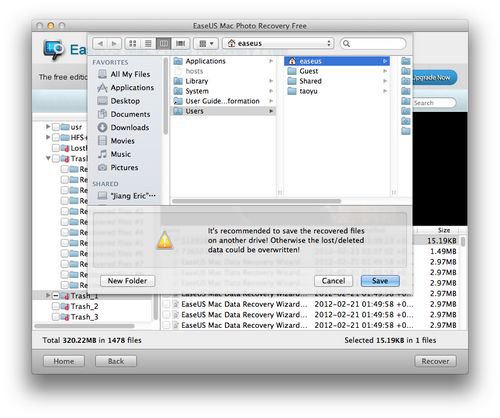The width and height of the screenshot is (500, 418).
Task: Open the easeus location popup
Action: click(x=278, y=43)
